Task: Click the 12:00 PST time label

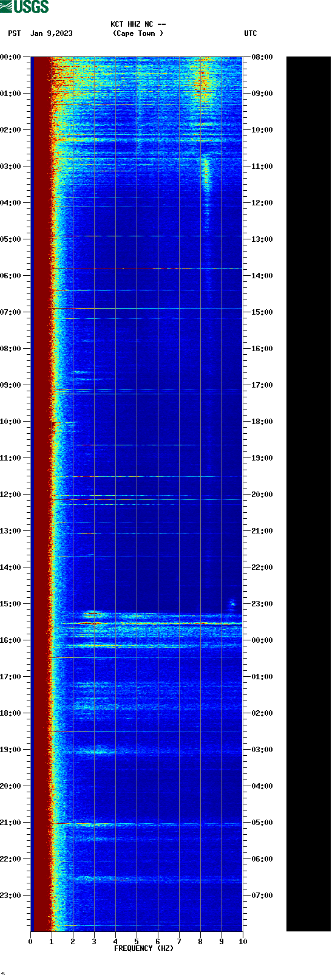Action: [11, 495]
